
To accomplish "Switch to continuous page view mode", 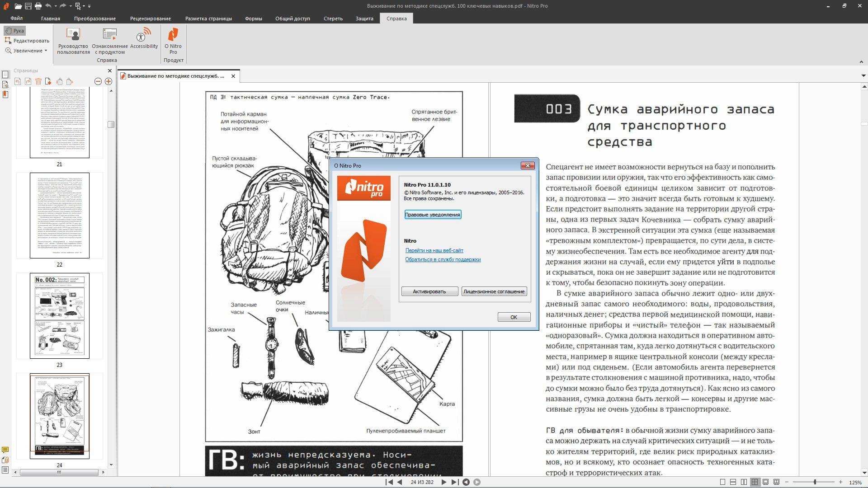I will pos(733,482).
